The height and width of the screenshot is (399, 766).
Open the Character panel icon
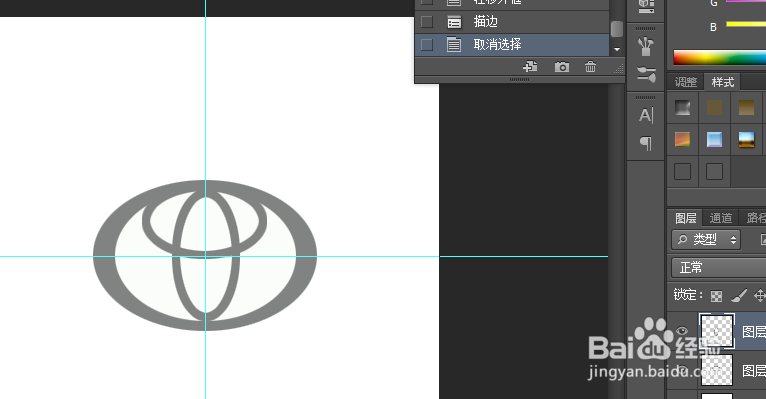click(x=646, y=115)
